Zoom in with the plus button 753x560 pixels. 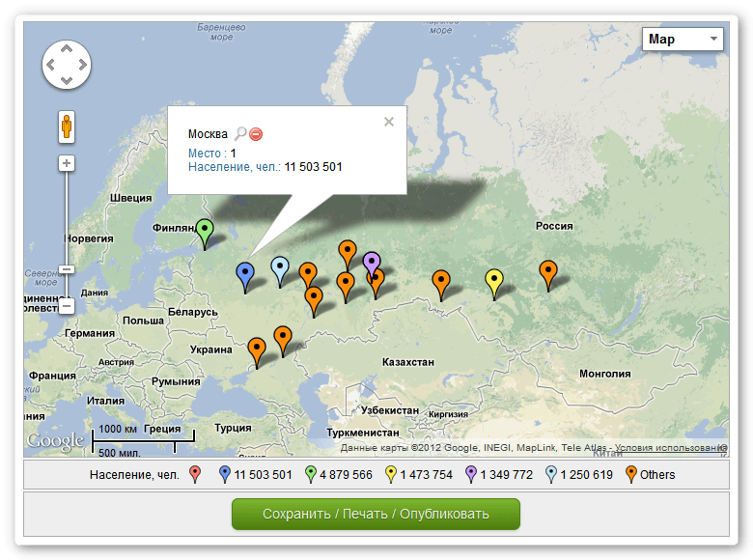[67, 163]
